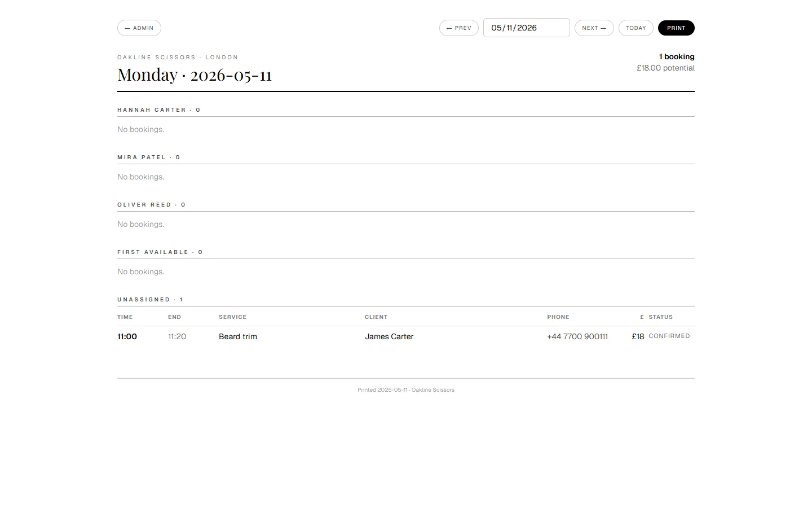812x508 pixels.
Task: Select the First Available section heading
Action: pyautogui.click(x=160, y=252)
